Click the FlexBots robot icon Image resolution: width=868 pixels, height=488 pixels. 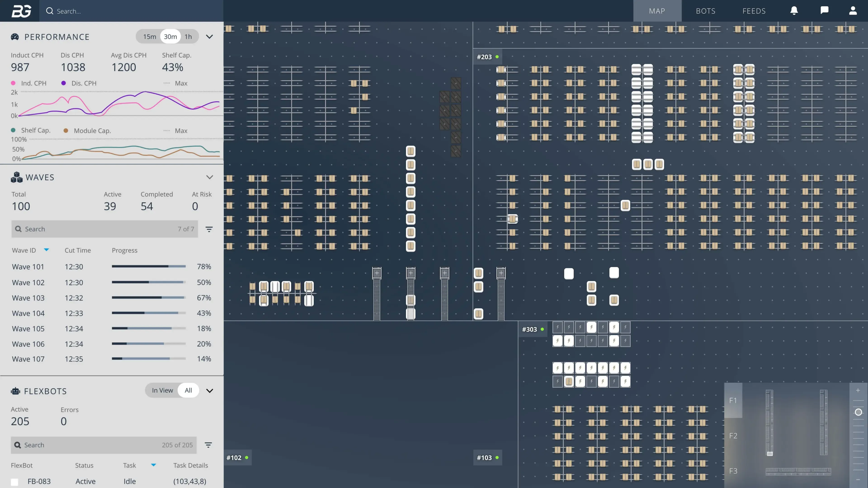(x=16, y=391)
